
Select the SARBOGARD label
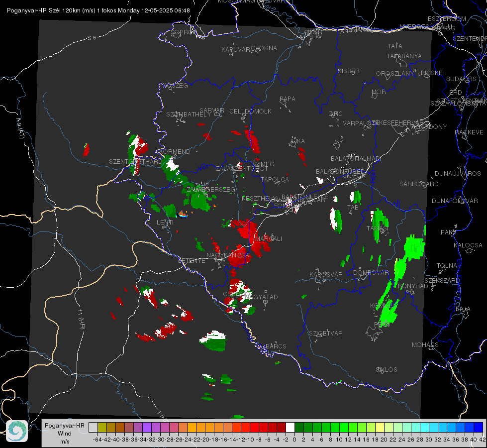tap(419, 184)
